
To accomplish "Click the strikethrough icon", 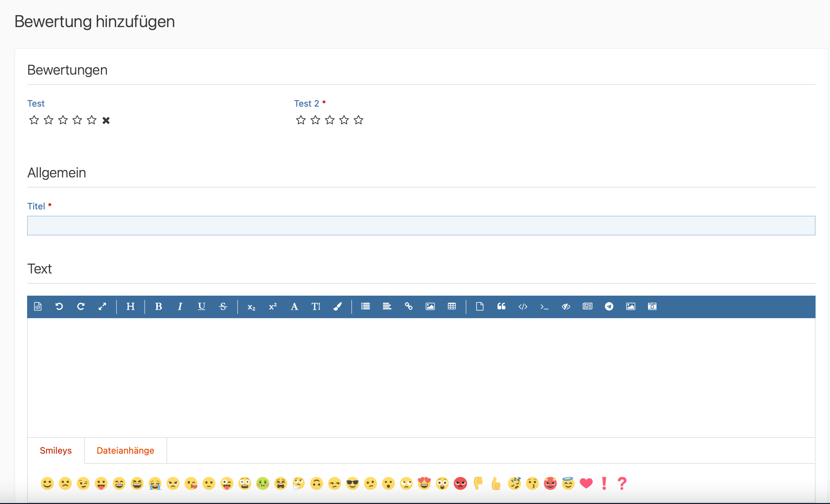I will coord(223,307).
